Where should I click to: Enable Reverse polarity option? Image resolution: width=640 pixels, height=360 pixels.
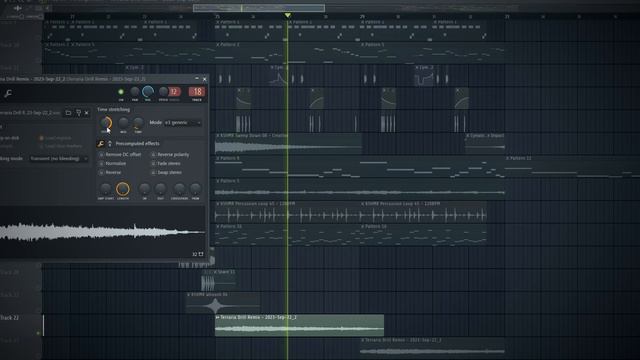coord(170,155)
